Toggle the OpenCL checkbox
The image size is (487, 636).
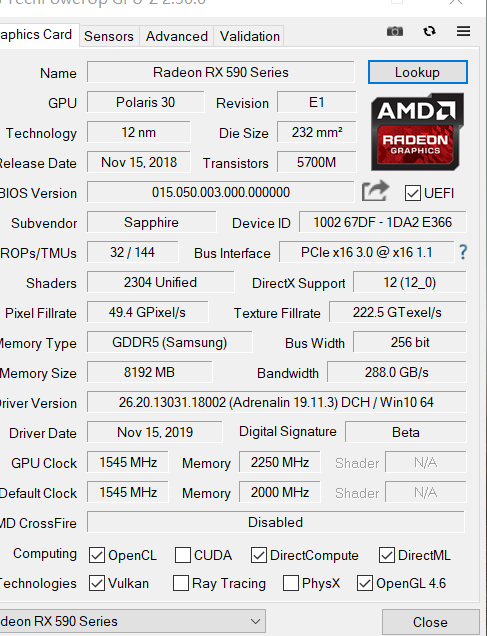pyautogui.click(x=97, y=555)
